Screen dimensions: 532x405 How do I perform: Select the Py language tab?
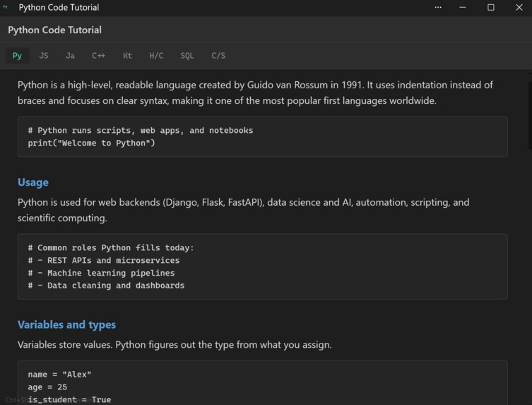coord(17,56)
